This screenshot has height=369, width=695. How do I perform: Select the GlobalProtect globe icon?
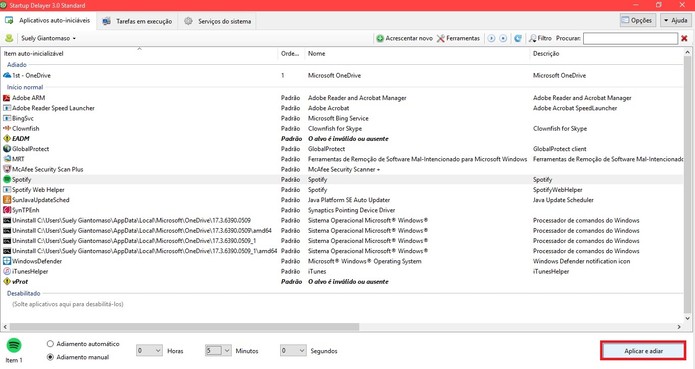pyautogui.click(x=7, y=149)
